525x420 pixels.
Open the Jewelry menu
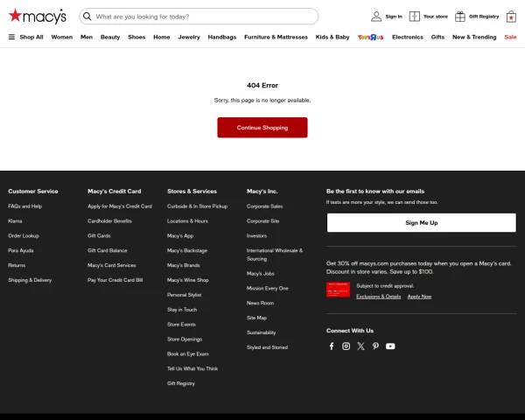(x=189, y=37)
